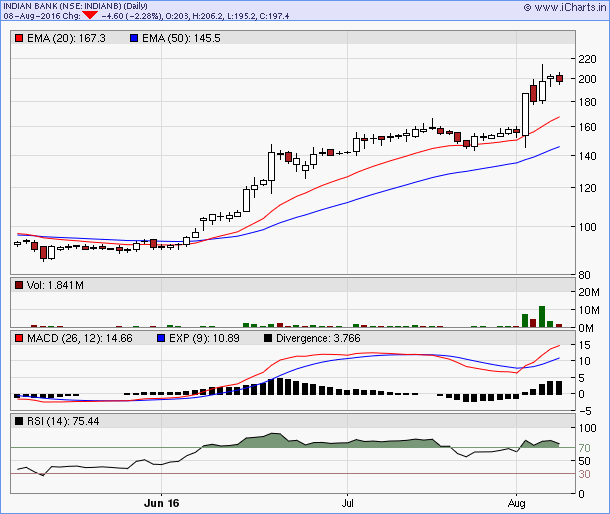Click the 'Vol: 1.841M' label
This screenshot has height=514, width=610.
tap(55, 285)
